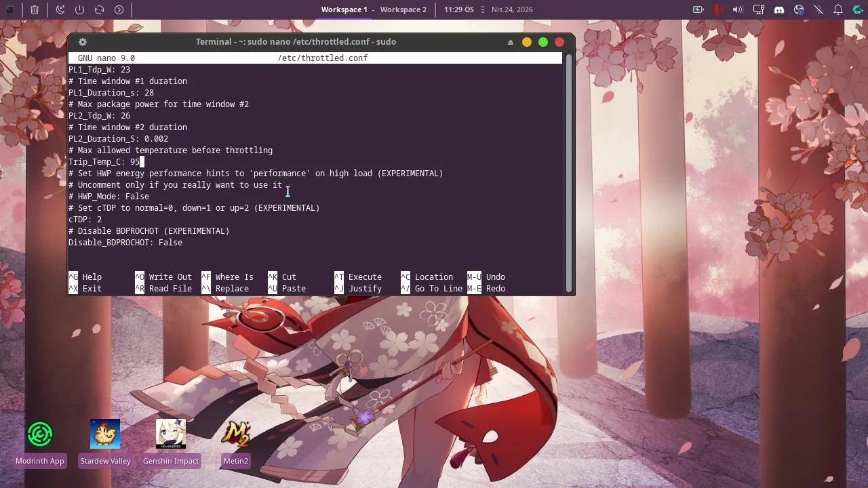Click the nano '^J Justify' shortcut

358,289
